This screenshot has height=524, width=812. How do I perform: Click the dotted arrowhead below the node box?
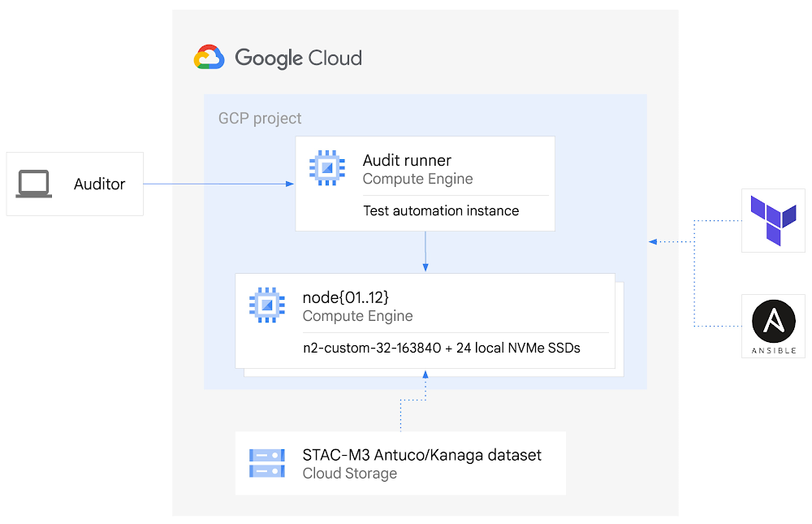point(425,374)
